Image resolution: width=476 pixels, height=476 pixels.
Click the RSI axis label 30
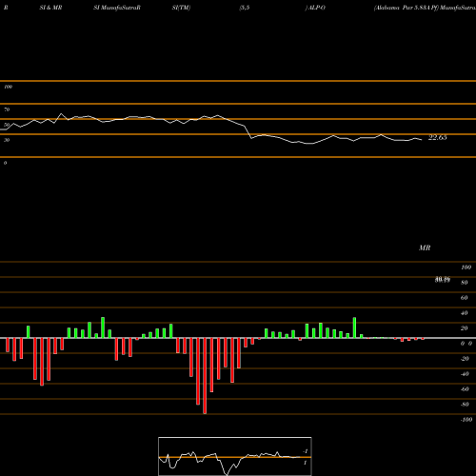7,140
